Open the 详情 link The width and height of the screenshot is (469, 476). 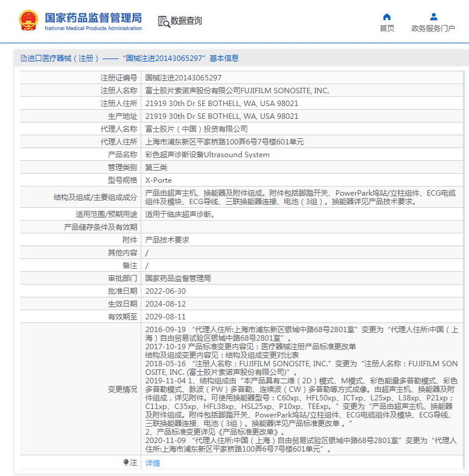coord(152,463)
